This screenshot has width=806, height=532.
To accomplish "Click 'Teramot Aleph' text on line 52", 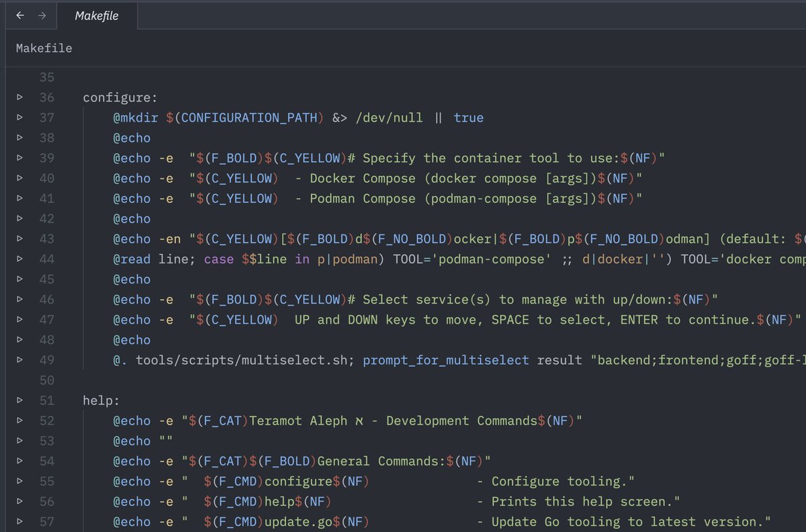I will [x=298, y=420].
